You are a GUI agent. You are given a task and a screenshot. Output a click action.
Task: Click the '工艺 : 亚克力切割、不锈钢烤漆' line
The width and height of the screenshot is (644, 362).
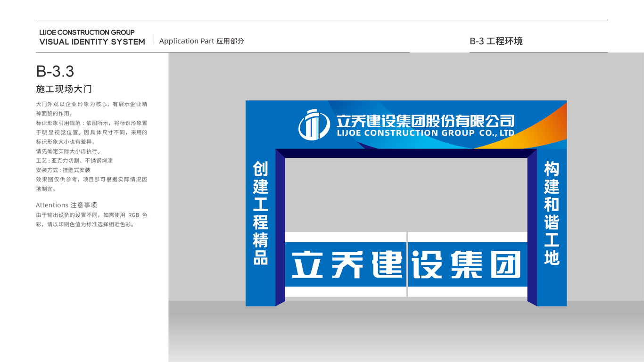point(74,161)
